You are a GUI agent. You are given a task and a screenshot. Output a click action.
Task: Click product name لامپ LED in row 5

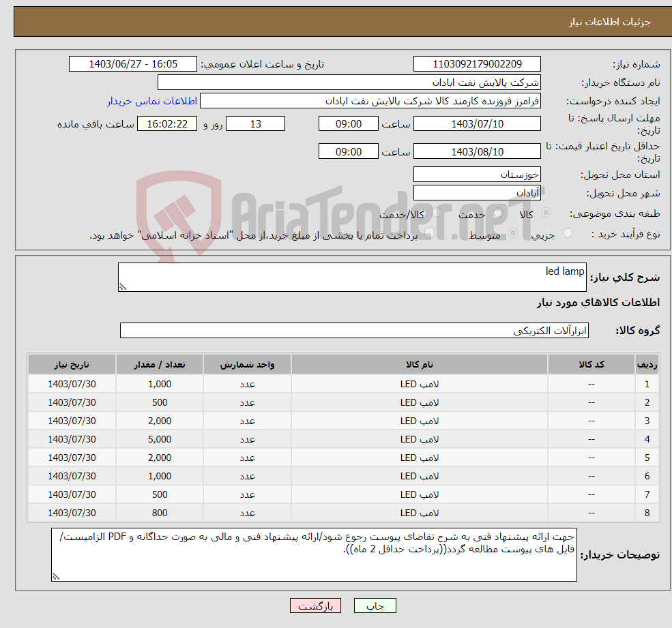(x=420, y=458)
